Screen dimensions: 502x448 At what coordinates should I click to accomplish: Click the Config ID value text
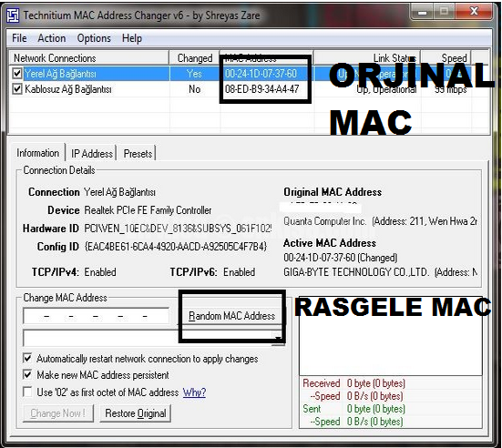(x=176, y=247)
